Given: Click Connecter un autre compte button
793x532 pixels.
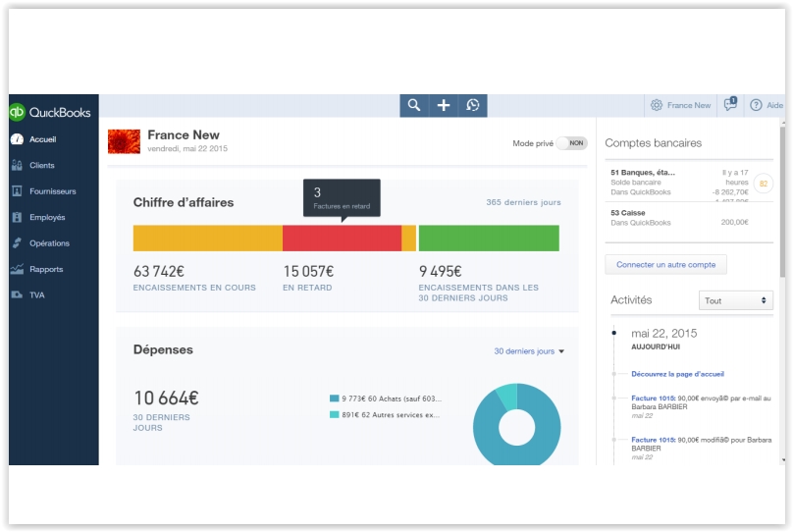Looking at the screenshot, I should pos(665,264).
